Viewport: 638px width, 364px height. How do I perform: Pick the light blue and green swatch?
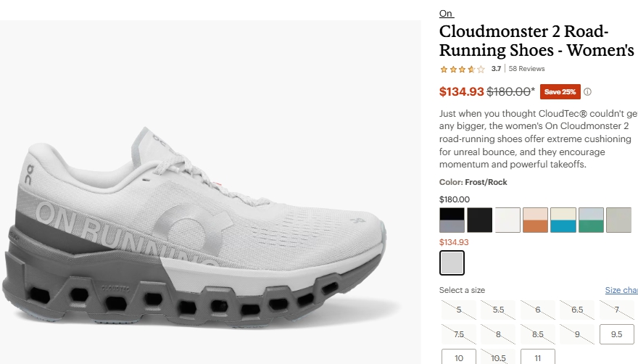point(591,220)
